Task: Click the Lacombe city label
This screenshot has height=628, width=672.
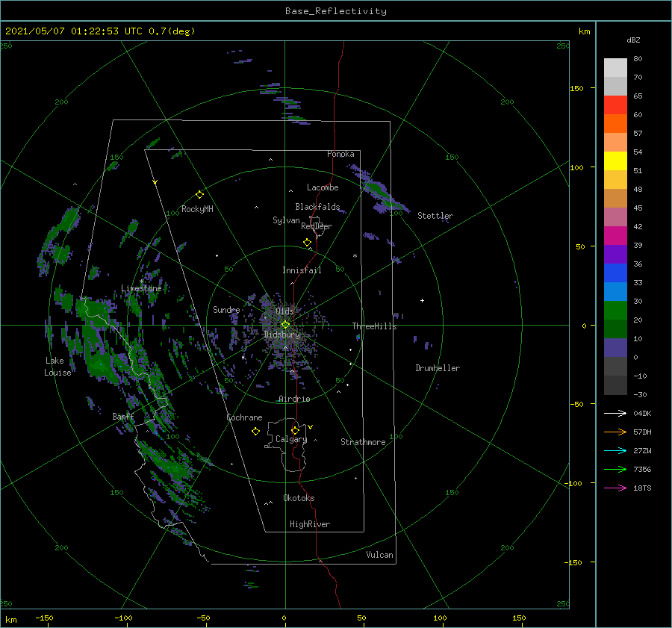Action: click(323, 187)
